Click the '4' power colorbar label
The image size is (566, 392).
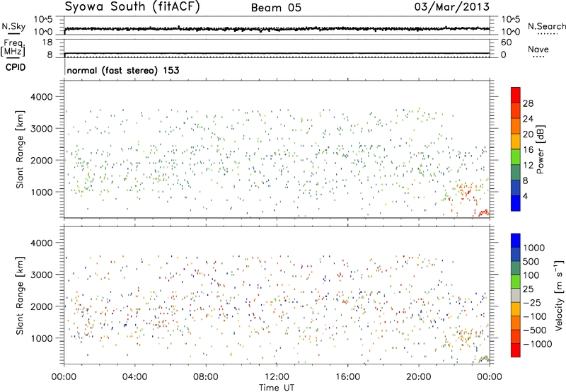coord(525,197)
